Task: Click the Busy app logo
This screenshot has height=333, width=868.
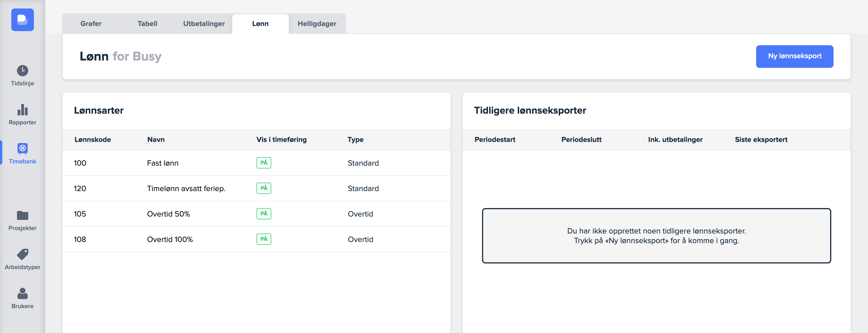Action: pyautogui.click(x=23, y=20)
